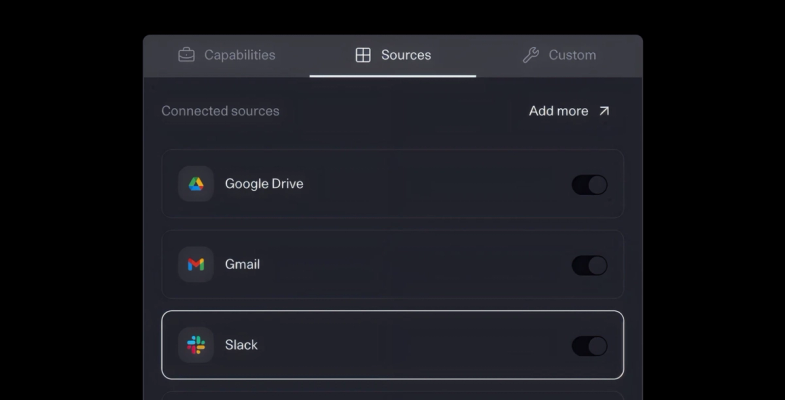This screenshot has width=785, height=400.
Task: Disable the Gmail source toggle
Action: tap(589, 265)
